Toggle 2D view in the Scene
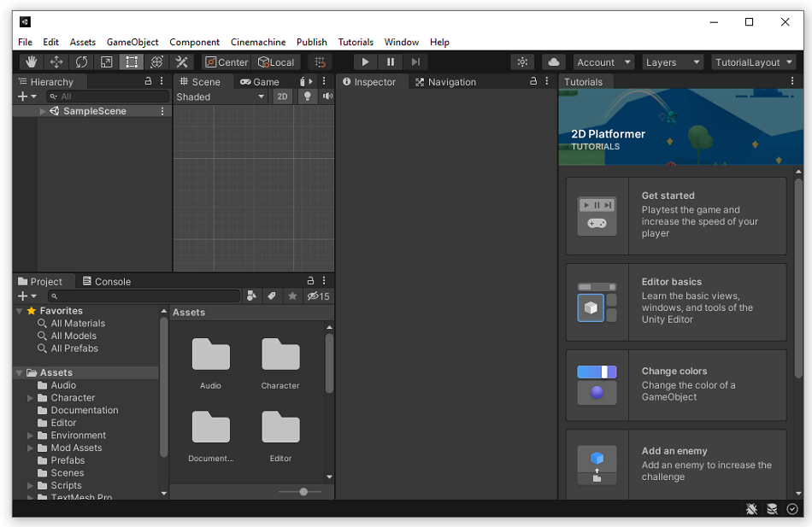 click(282, 97)
